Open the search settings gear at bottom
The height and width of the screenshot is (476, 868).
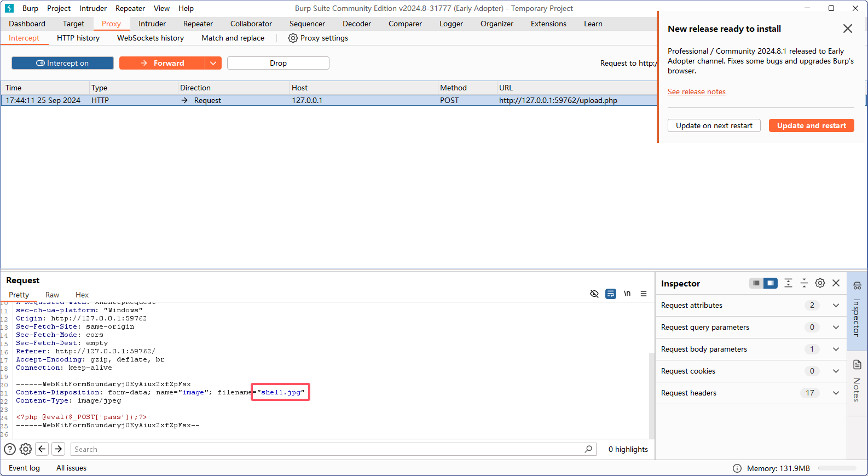pyautogui.click(x=26, y=449)
